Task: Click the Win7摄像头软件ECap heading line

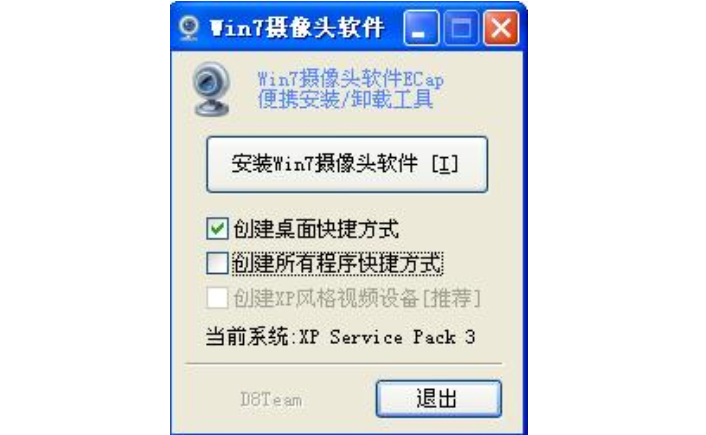Action: (x=351, y=80)
